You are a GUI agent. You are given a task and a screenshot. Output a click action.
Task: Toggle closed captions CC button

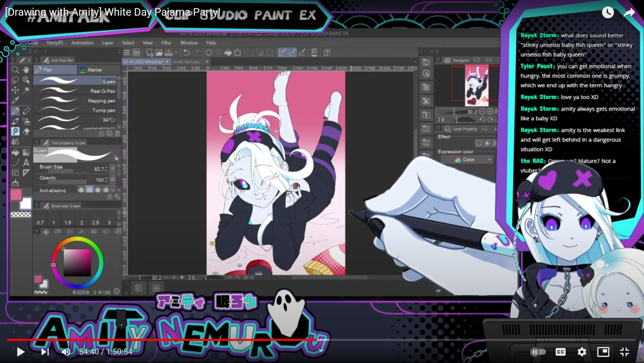[560, 352]
